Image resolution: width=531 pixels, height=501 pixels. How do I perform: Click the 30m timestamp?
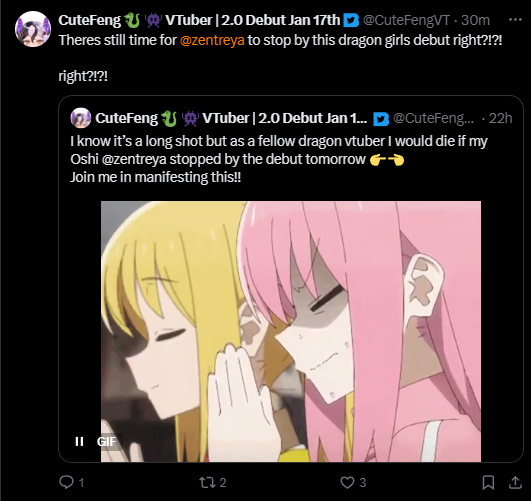tap(475, 20)
